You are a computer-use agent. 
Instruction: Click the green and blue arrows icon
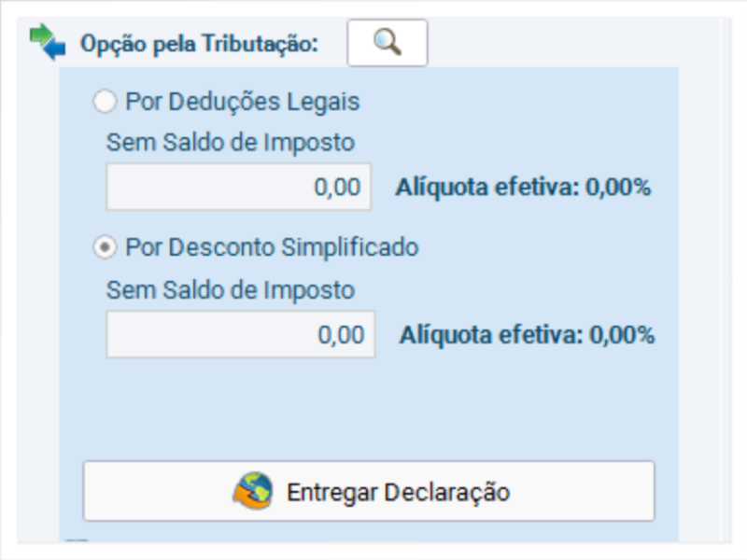tap(48, 42)
